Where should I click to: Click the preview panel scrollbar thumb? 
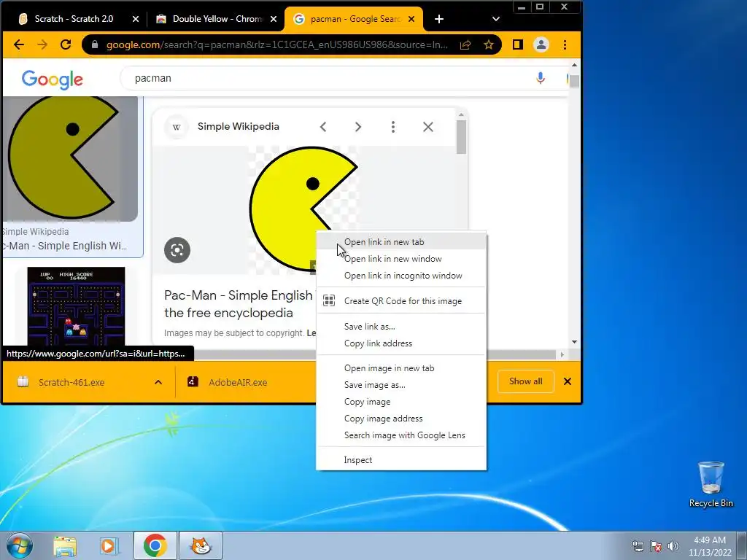[461, 137]
